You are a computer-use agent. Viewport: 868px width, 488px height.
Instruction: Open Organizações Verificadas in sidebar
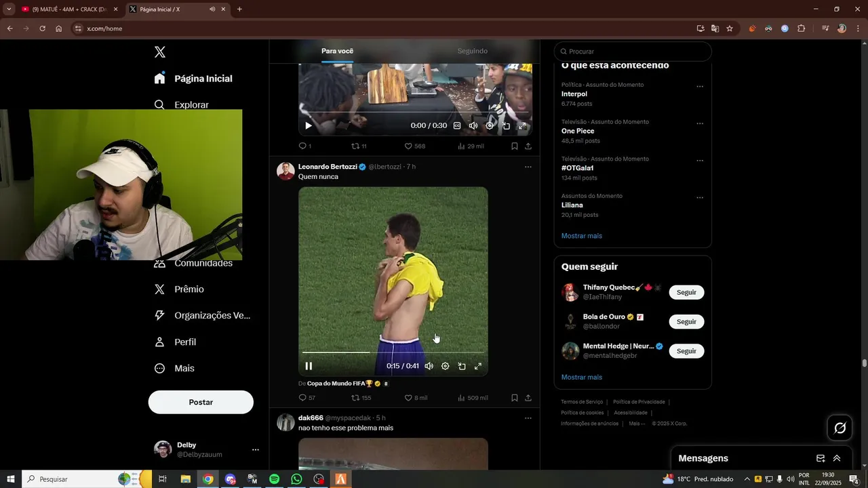click(202, 316)
